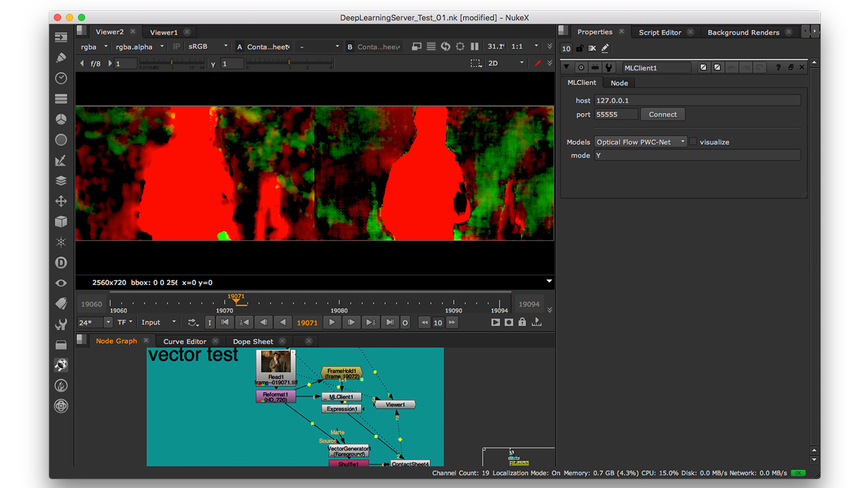Click the pause viewer updates icon
Image resolution: width=868 pixels, height=488 pixels.
[x=474, y=46]
